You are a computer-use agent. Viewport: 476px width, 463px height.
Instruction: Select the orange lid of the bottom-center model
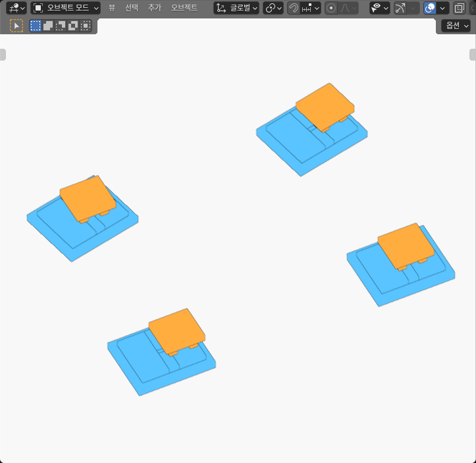click(x=176, y=331)
